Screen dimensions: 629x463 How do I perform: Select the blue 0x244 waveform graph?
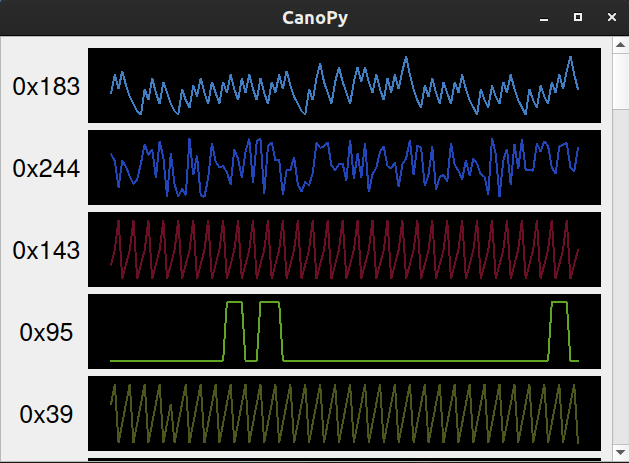click(344, 167)
